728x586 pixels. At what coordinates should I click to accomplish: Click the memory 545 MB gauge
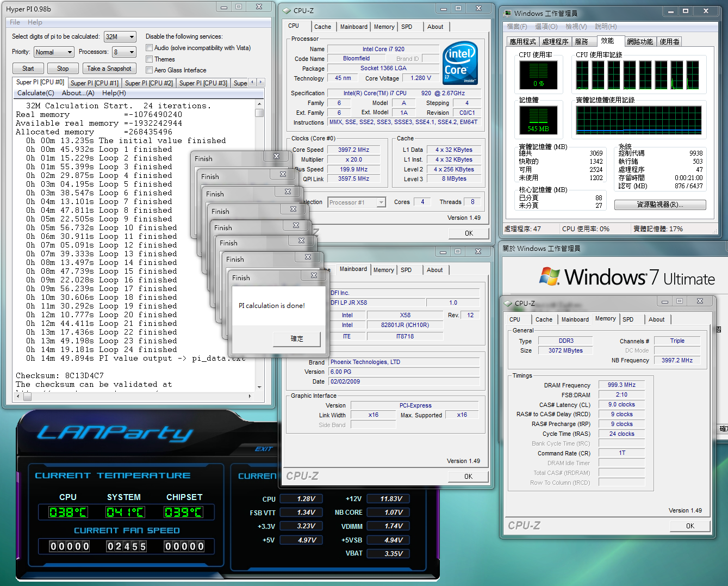click(538, 120)
